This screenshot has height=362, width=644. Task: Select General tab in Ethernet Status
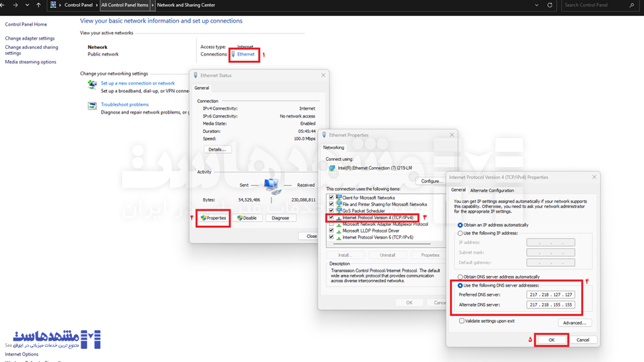[x=201, y=88]
